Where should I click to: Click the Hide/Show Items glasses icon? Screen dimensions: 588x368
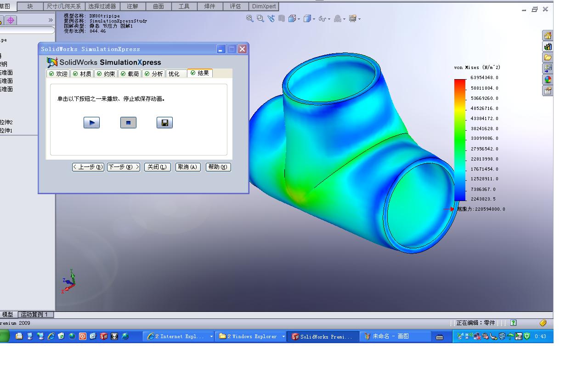tap(322, 19)
